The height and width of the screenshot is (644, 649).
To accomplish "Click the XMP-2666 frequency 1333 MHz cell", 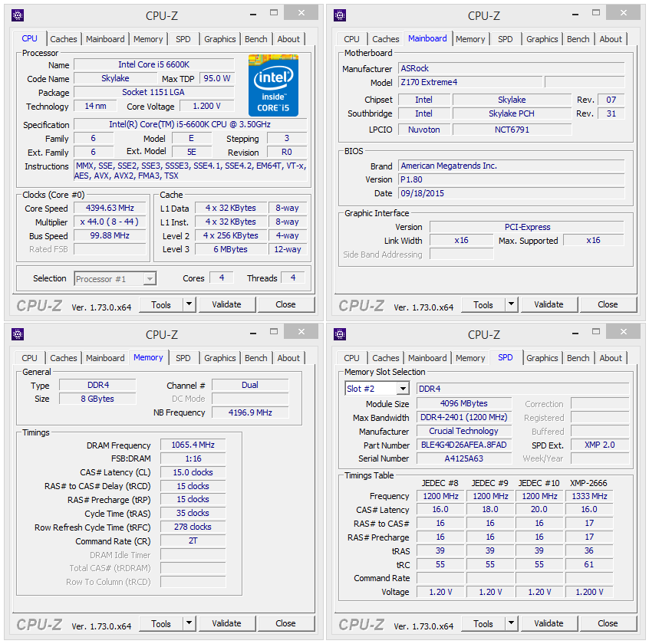I will (589, 496).
